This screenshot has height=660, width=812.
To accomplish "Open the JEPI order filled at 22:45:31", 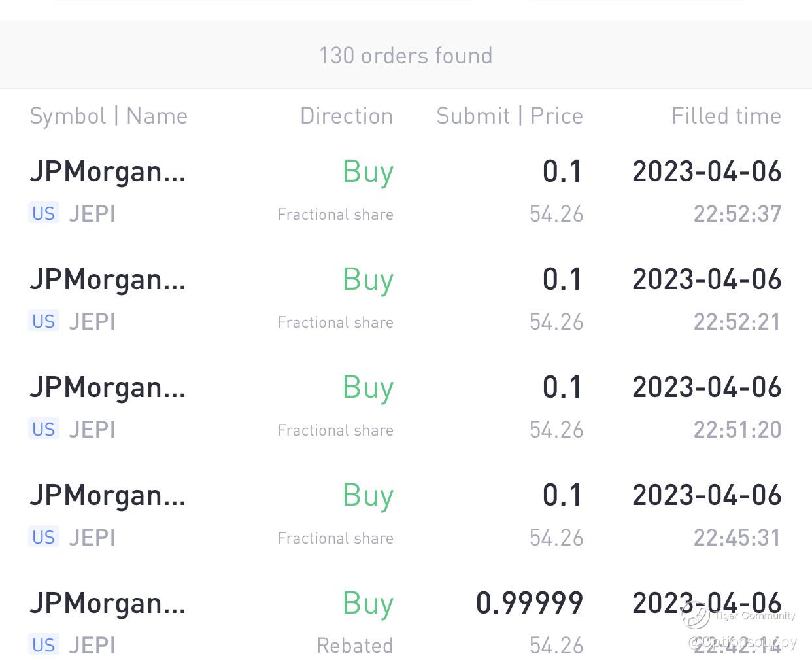I will point(406,515).
